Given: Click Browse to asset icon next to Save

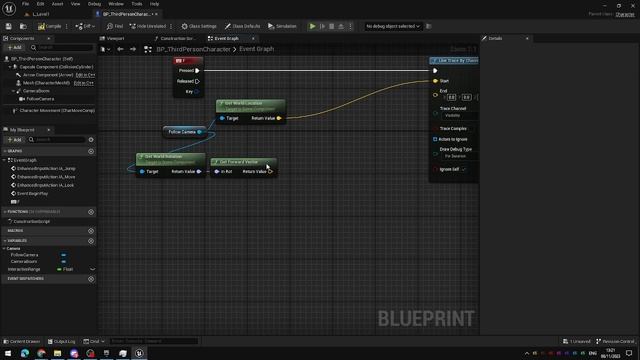Looking at the screenshot, I should (23, 26).
